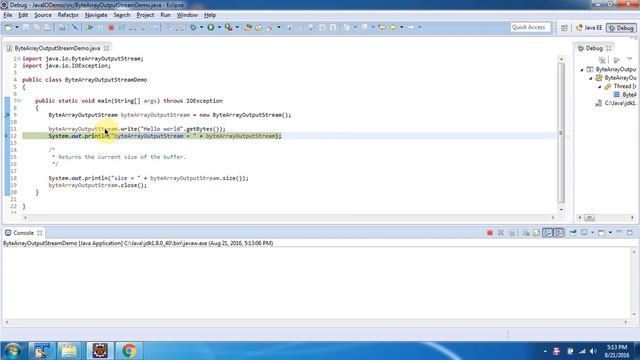This screenshot has width=640, height=360.
Task: Open Google Chrome from the taskbar
Action: [129, 351]
